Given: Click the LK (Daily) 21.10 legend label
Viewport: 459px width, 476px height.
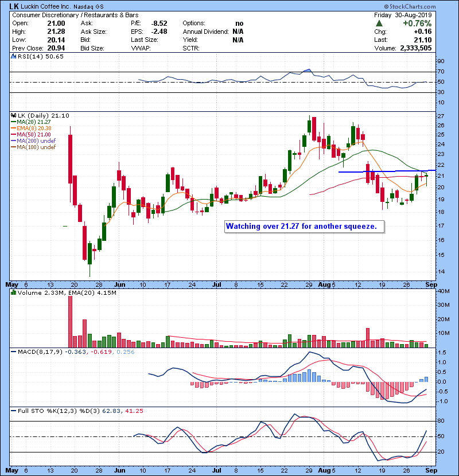Looking at the screenshot, I should click(x=44, y=115).
